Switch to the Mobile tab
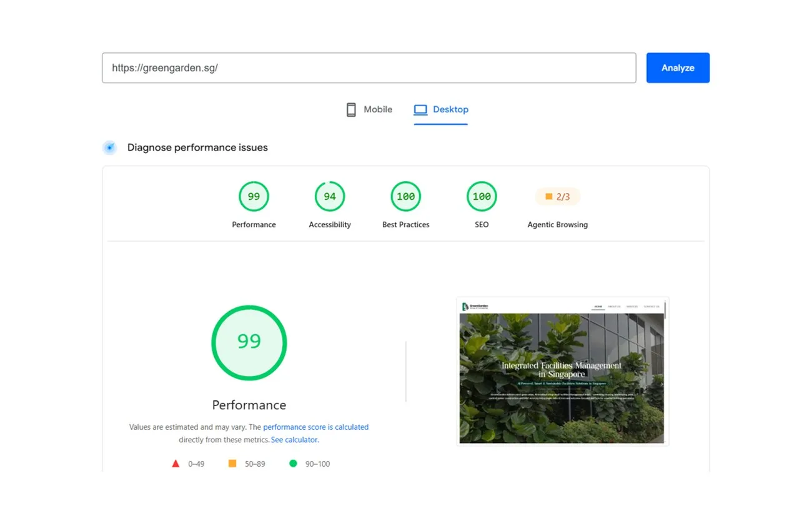Viewport: 812px width, 516px height. [x=369, y=109]
